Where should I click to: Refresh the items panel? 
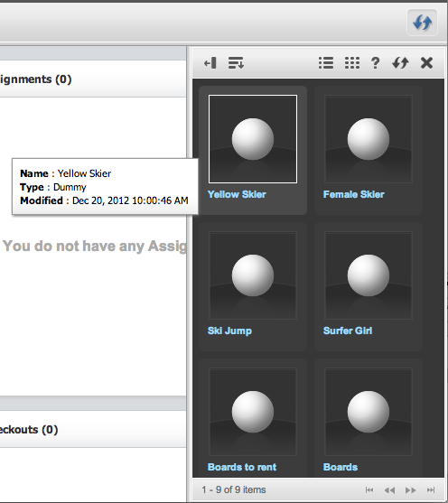click(x=400, y=63)
